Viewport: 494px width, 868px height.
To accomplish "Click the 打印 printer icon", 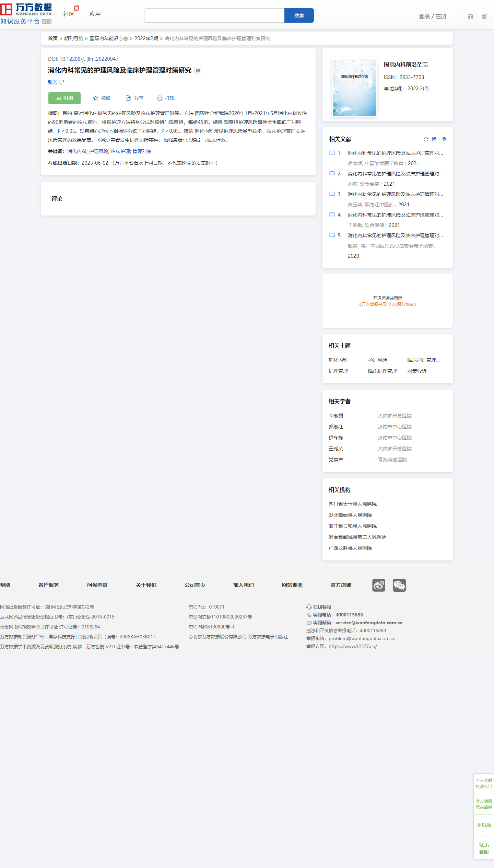I will click(x=160, y=98).
